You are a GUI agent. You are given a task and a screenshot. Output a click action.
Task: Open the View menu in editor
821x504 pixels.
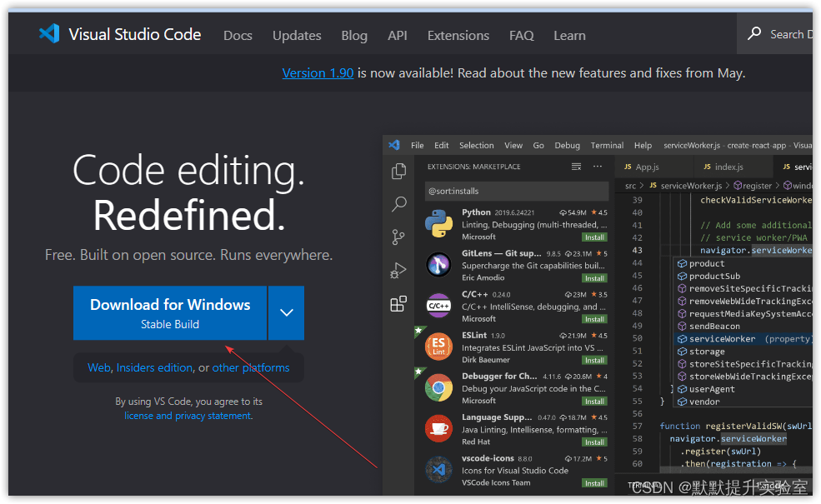[513, 146]
